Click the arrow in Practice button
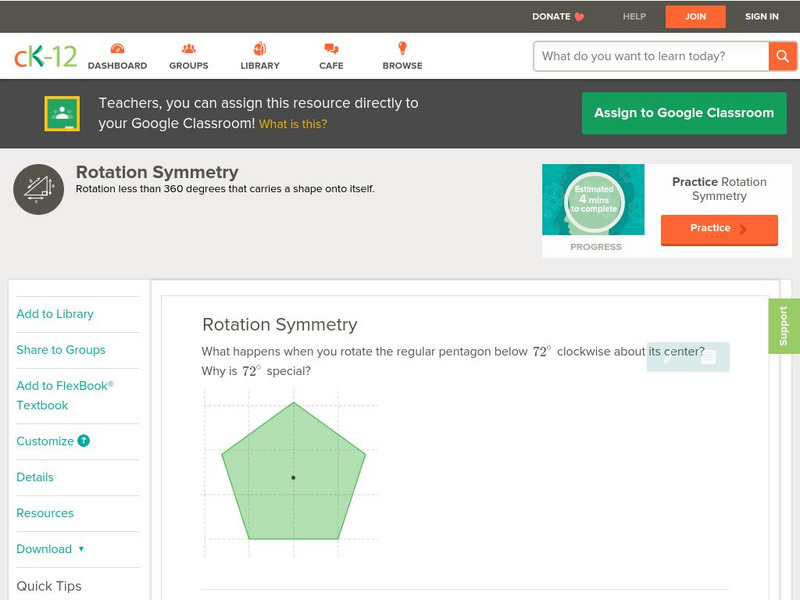 (743, 229)
